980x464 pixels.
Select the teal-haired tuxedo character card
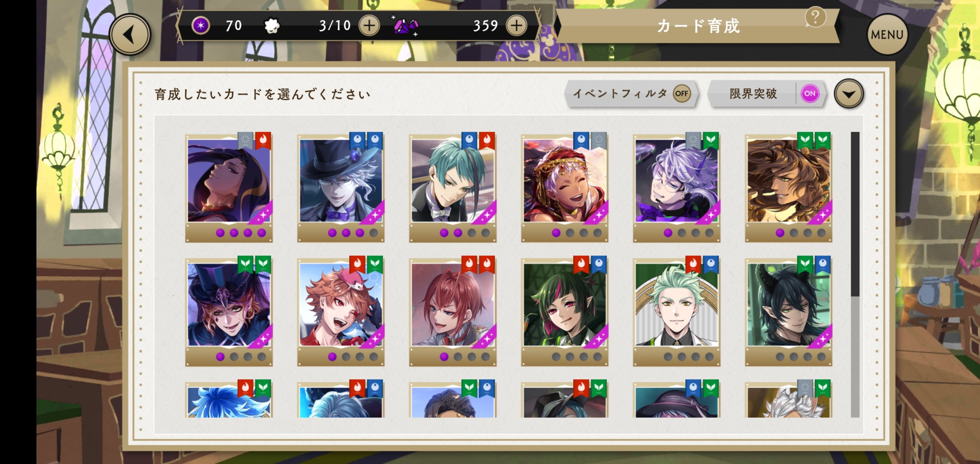452,187
